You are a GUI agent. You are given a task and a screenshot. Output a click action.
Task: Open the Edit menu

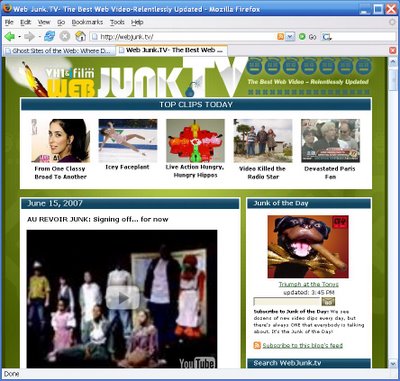26,22
